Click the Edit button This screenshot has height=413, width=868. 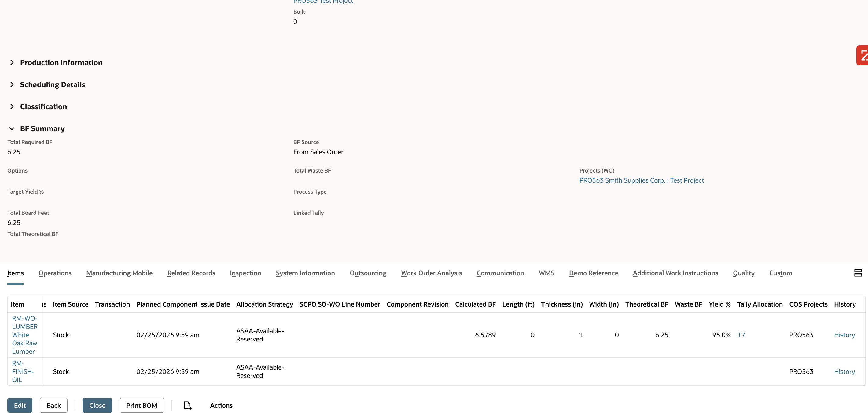(x=20, y=405)
